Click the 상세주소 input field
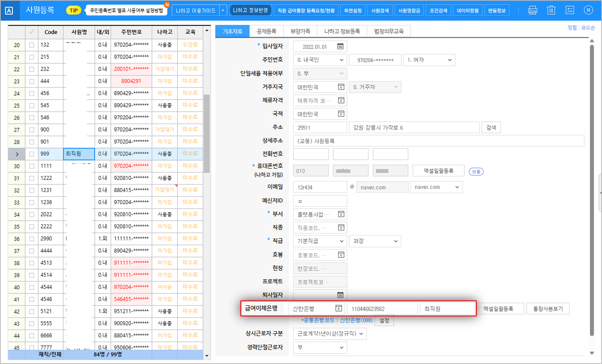 [439, 141]
